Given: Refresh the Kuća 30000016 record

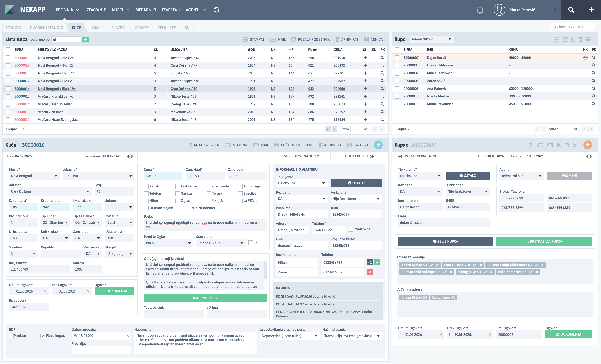Looking at the screenshot, I should pos(130,156).
